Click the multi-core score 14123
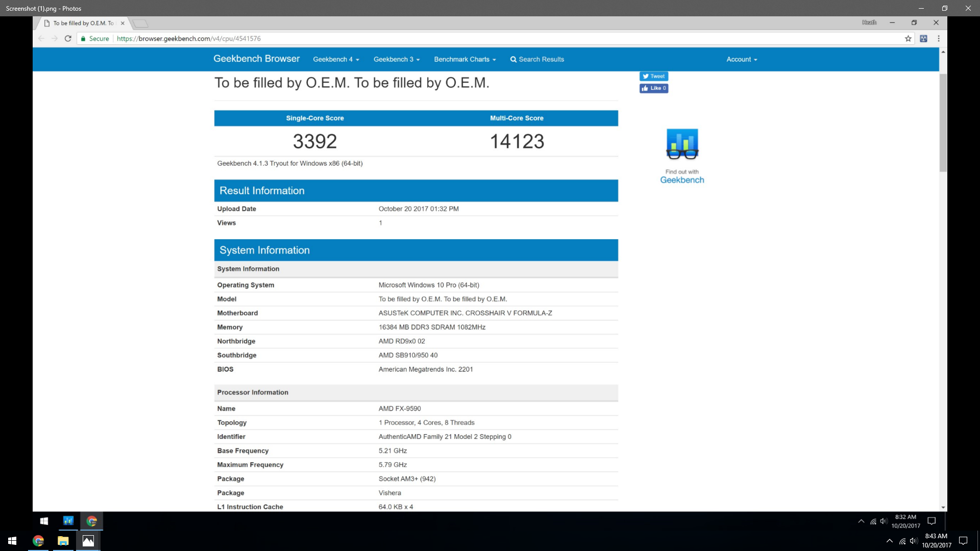980x551 pixels. [x=517, y=141]
